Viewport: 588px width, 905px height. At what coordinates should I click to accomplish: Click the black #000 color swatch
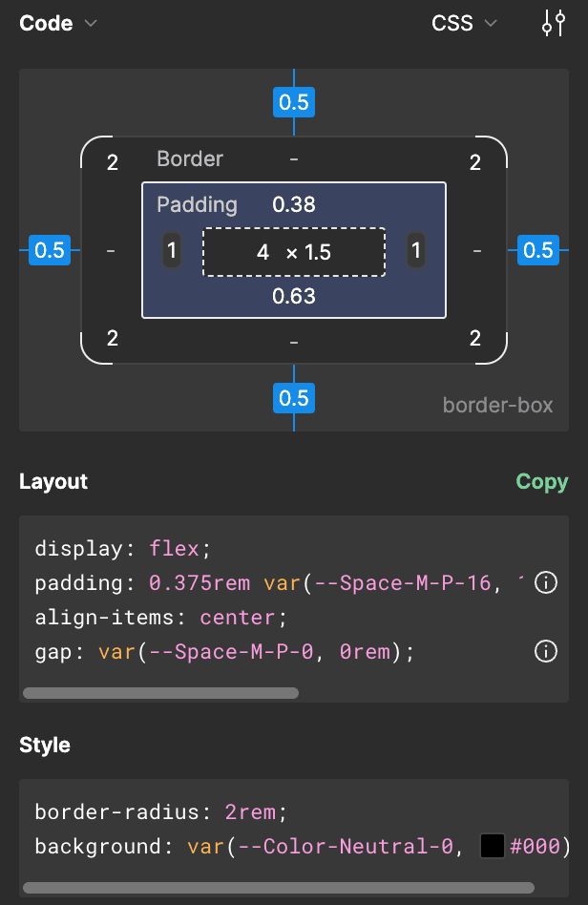pos(492,846)
